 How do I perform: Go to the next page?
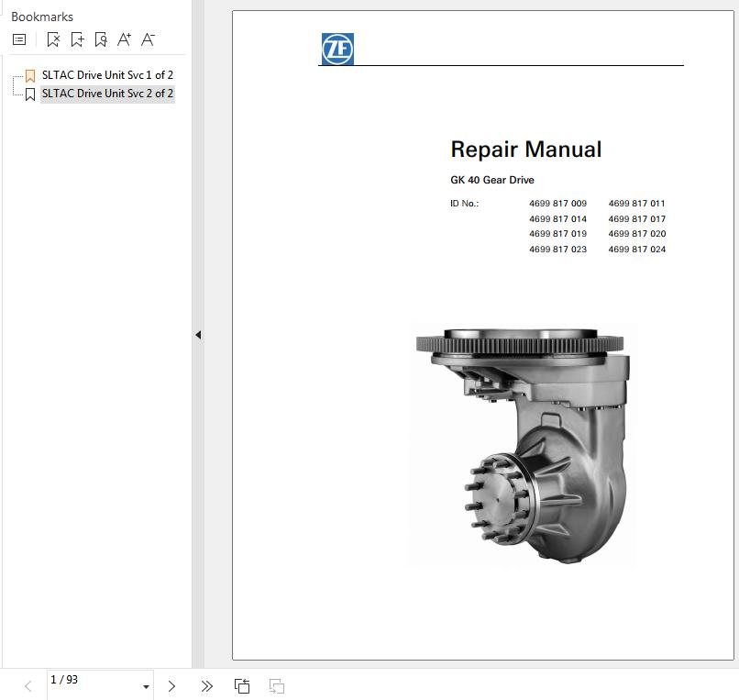(x=171, y=686)
